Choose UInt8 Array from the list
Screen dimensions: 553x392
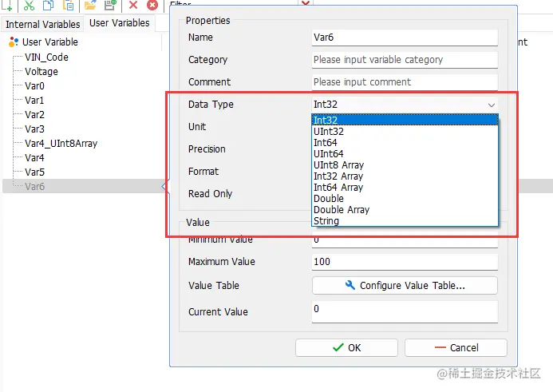pos(405,165)
